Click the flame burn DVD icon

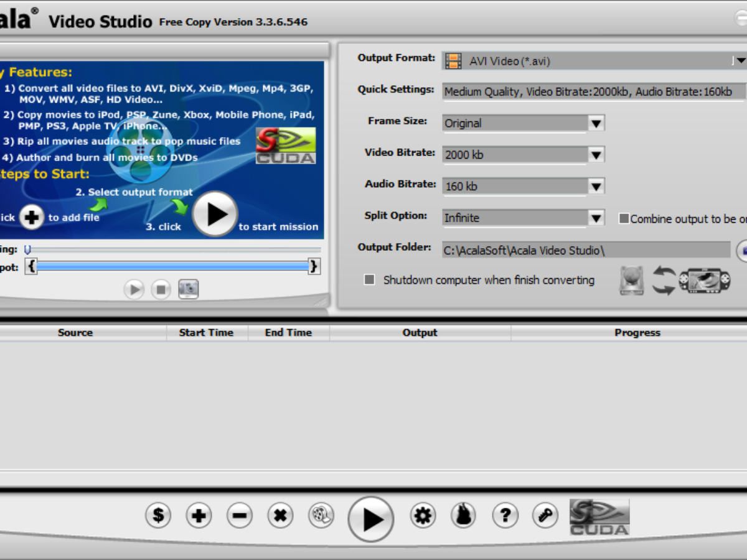(x=464, y=516)
